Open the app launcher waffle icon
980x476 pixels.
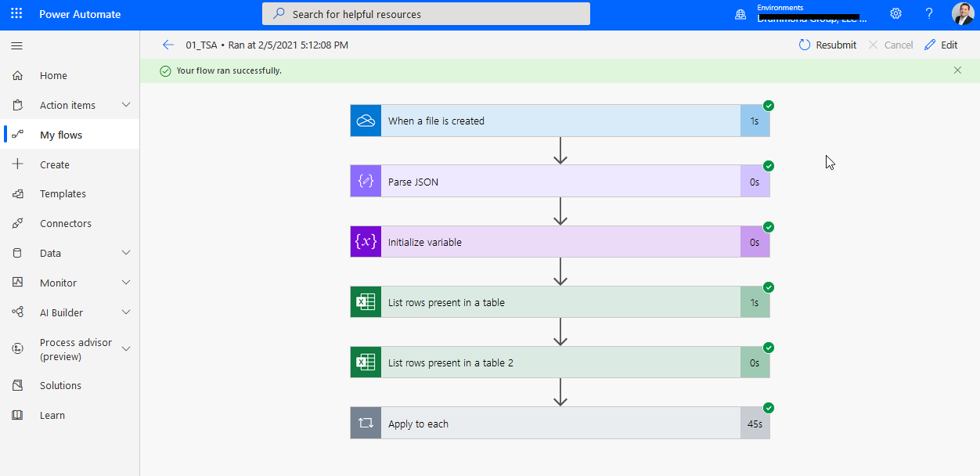pyautogui.click(x=16, y=14)
